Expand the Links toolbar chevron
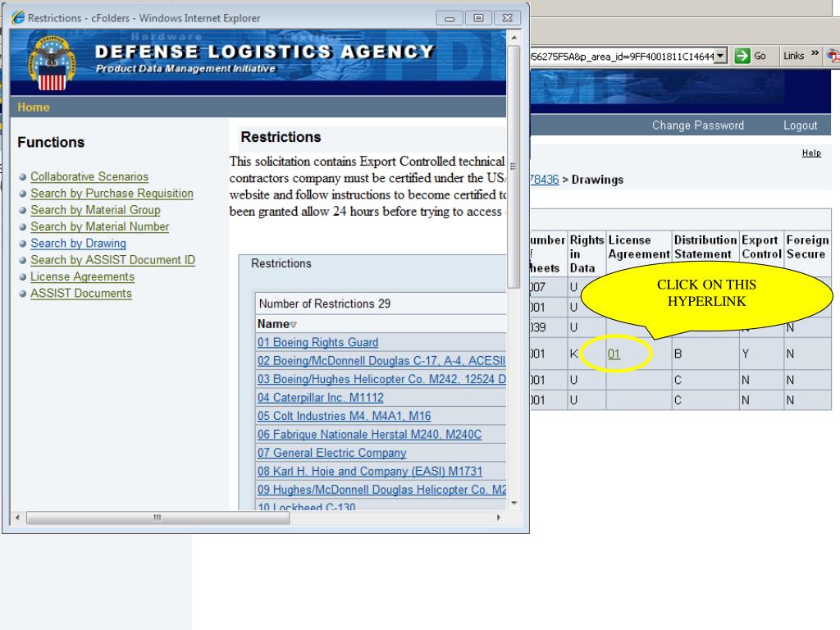 [815, 53]
